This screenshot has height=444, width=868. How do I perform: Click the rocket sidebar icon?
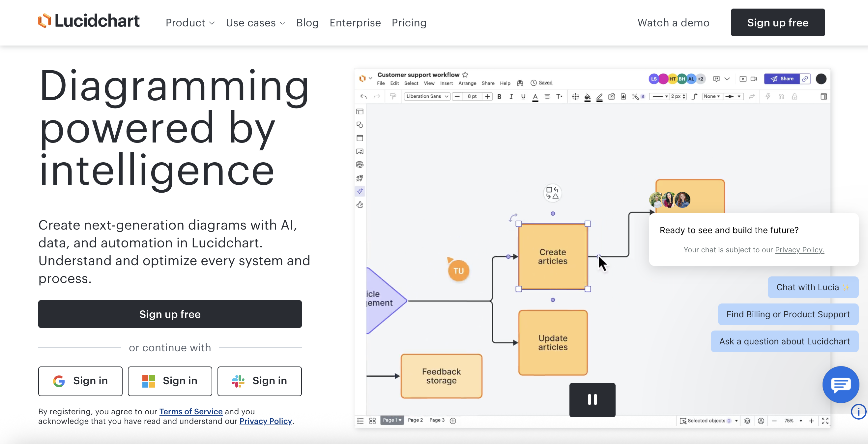pos(360,178)
